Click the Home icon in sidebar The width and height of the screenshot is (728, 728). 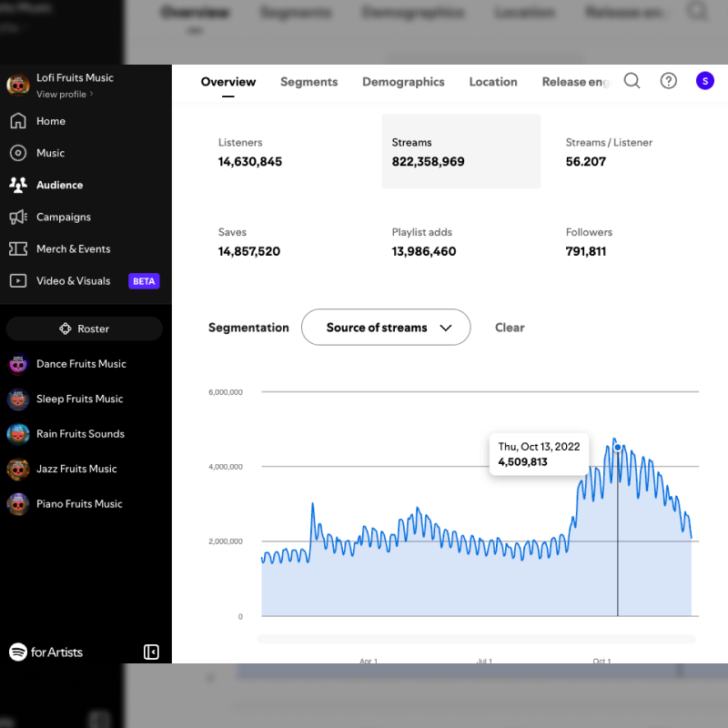click(x=18, y=121)
